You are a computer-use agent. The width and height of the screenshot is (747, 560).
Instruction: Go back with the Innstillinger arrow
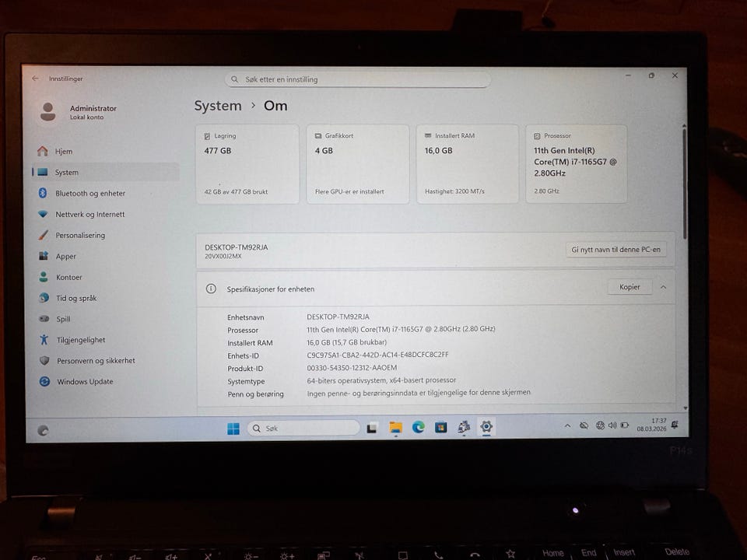35,78
